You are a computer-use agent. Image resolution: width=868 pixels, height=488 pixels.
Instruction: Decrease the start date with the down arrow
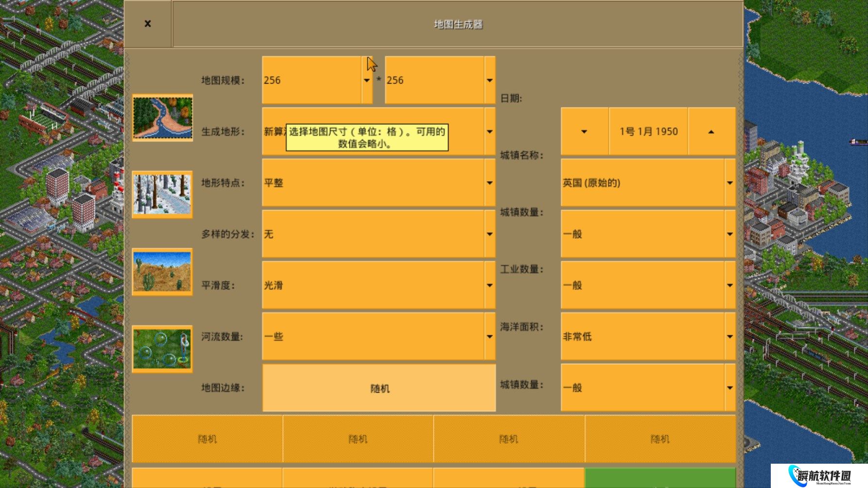coord(584,132)
